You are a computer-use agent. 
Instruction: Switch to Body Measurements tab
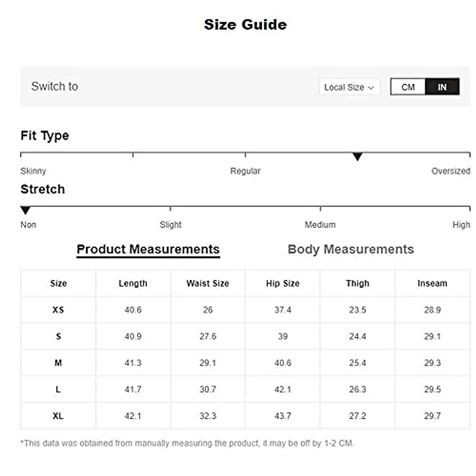tap(351, 250)
